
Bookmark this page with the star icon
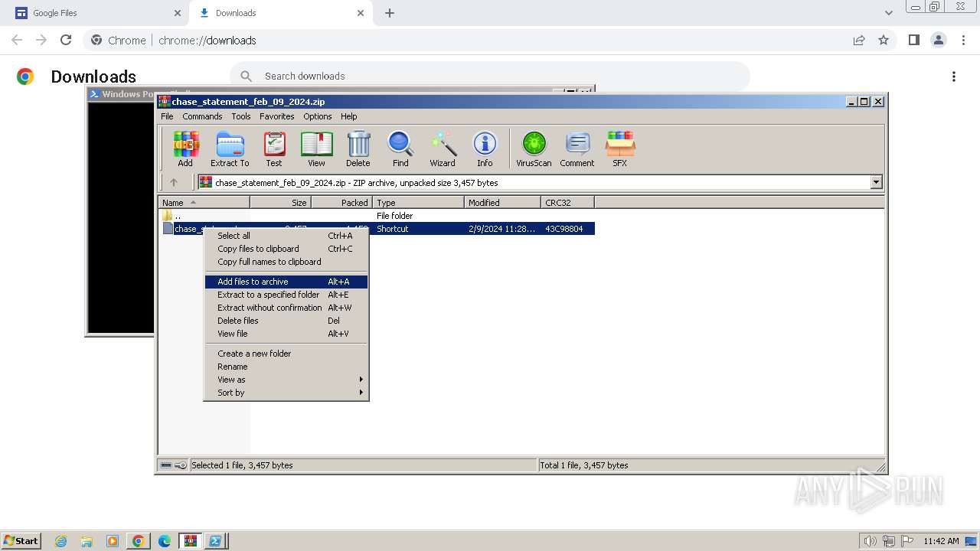coord(884,40)
